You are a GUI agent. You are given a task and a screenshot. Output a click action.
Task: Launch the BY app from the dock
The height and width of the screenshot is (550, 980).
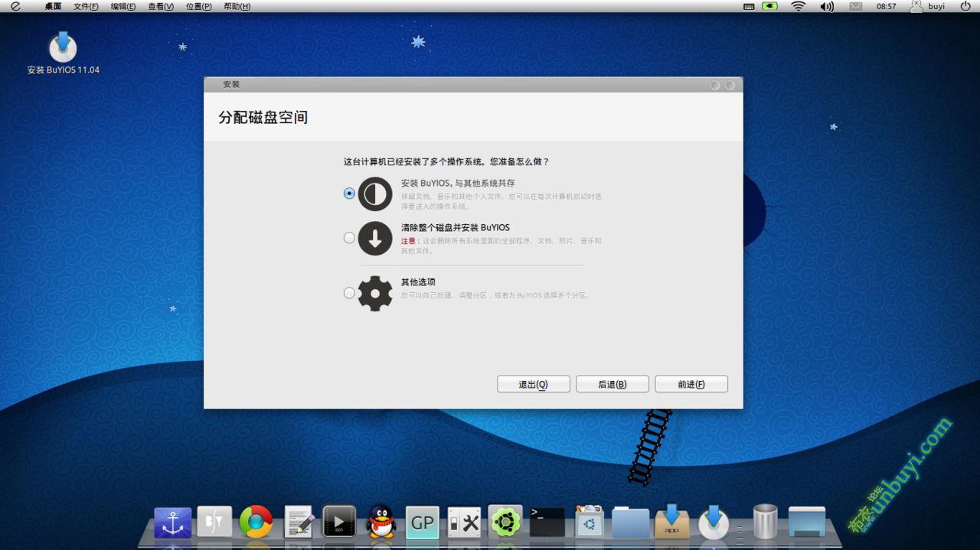pos(214,522)
